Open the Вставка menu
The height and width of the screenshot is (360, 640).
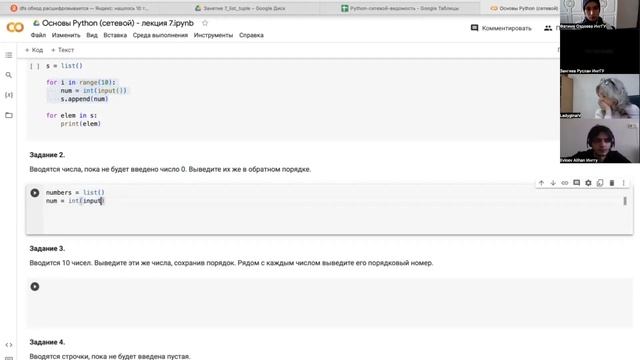click(x=115, y=35)
